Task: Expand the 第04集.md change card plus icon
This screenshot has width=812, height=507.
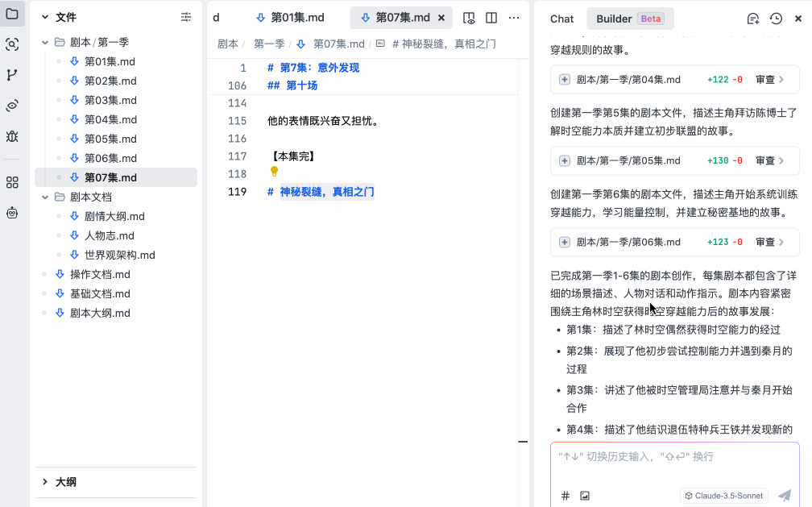Action: pyautogui.click(x=565, y=79)
